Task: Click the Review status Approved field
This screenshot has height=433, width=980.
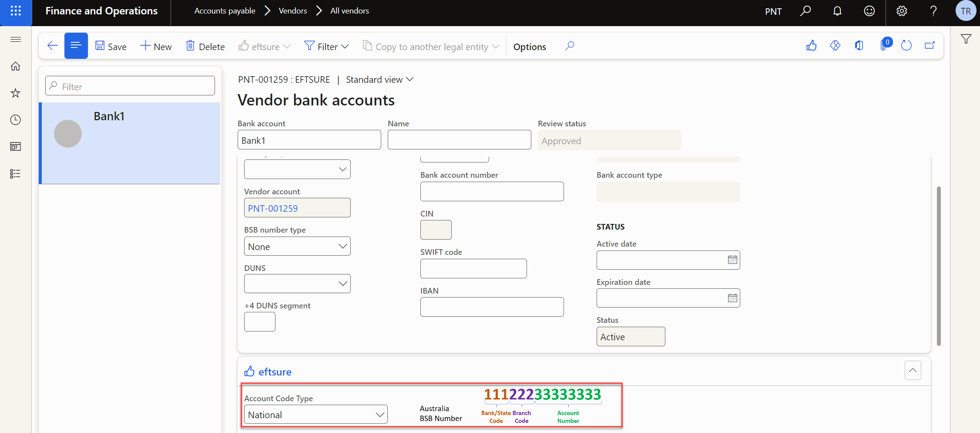Action: coord(610,140)
